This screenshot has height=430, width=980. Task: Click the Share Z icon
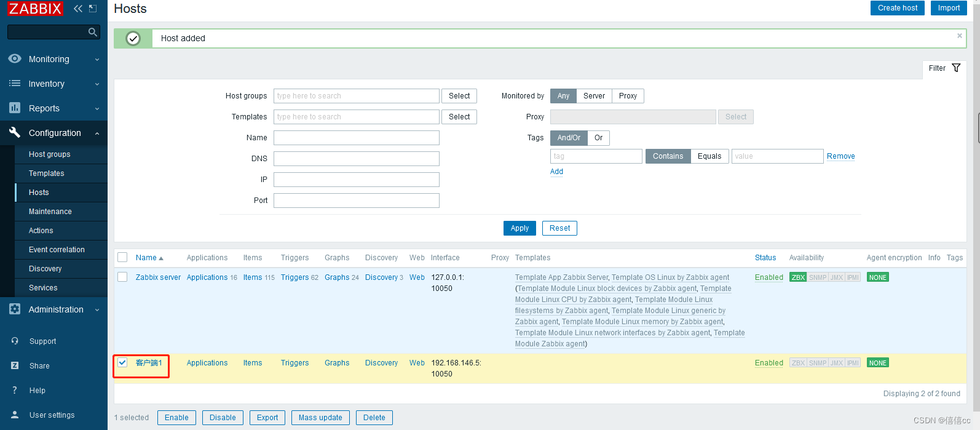pos(15,365)
